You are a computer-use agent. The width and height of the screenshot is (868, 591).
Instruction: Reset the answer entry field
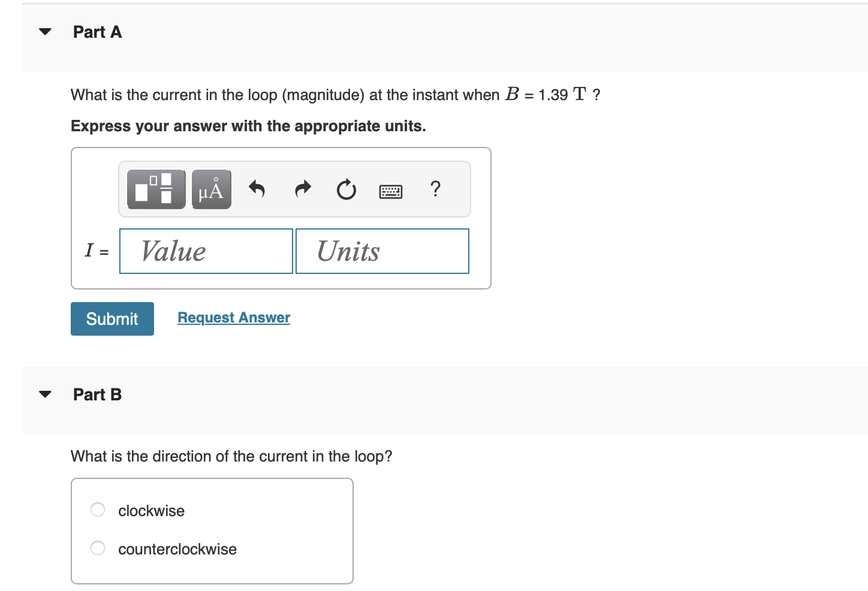346,189
